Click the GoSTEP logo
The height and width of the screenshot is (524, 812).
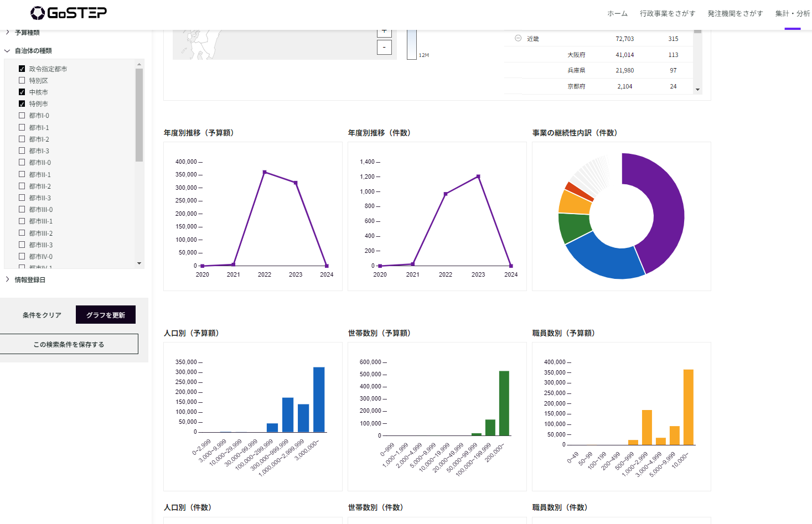coord(69,13)
